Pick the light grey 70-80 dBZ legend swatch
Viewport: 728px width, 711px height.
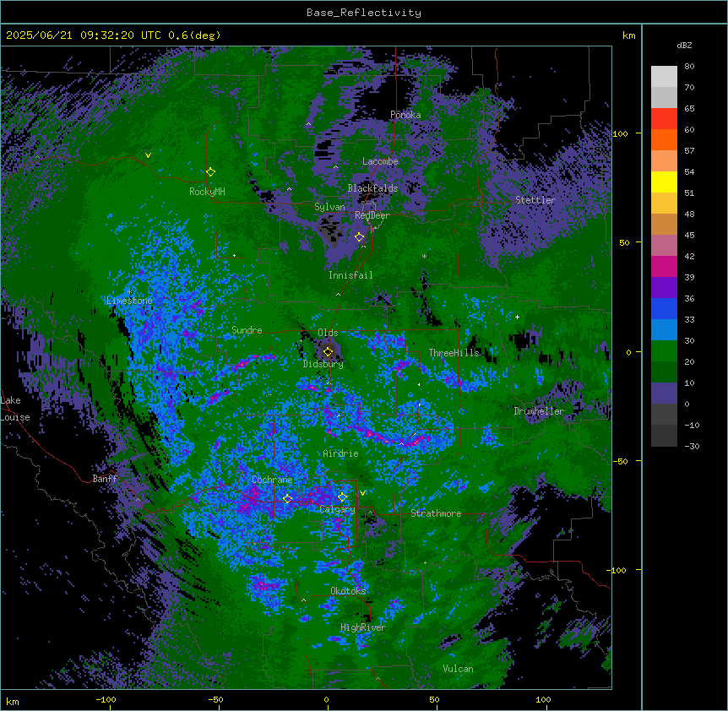664,77
